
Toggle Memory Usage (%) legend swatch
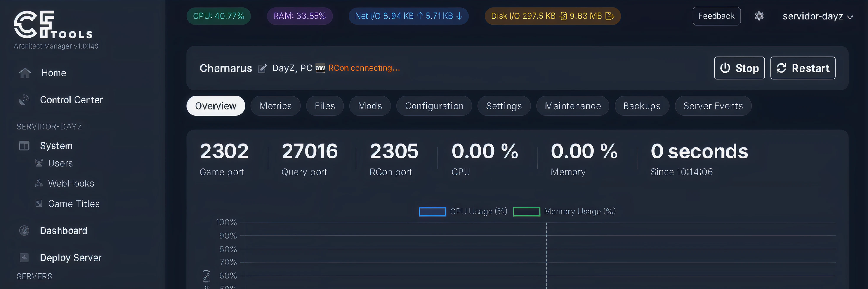point(527,211)
